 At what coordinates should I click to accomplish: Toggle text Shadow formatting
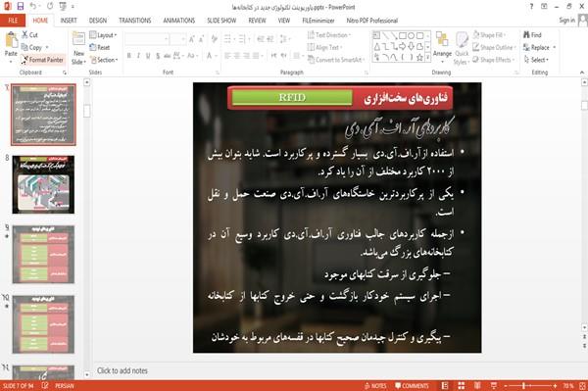coord(158,56)
